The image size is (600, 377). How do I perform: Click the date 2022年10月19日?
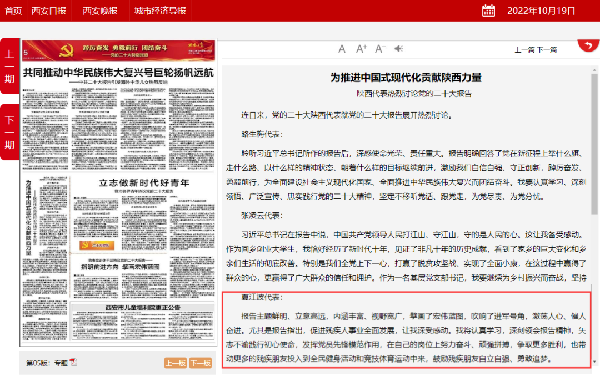click(x=541, y=11)
